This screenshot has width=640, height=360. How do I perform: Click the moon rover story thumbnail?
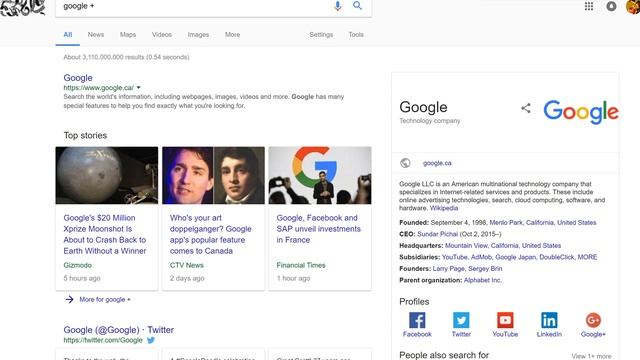click(x=107, y=175)
